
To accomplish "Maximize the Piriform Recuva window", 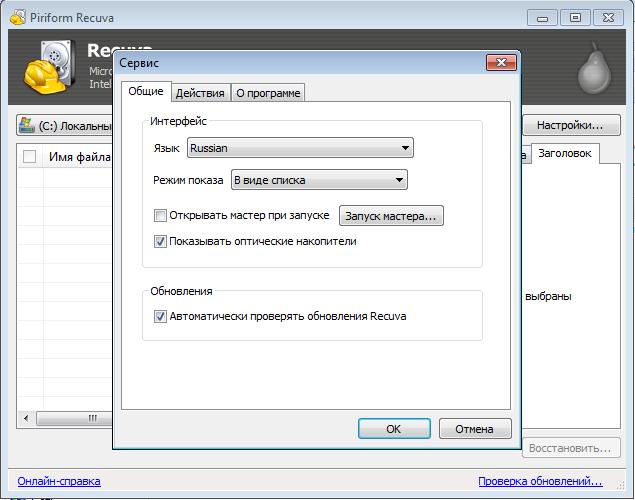I will (575, 18).
